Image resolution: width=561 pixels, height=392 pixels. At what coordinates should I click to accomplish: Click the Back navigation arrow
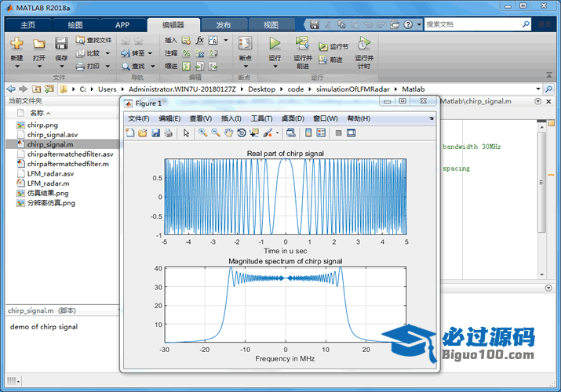(11, 89)
